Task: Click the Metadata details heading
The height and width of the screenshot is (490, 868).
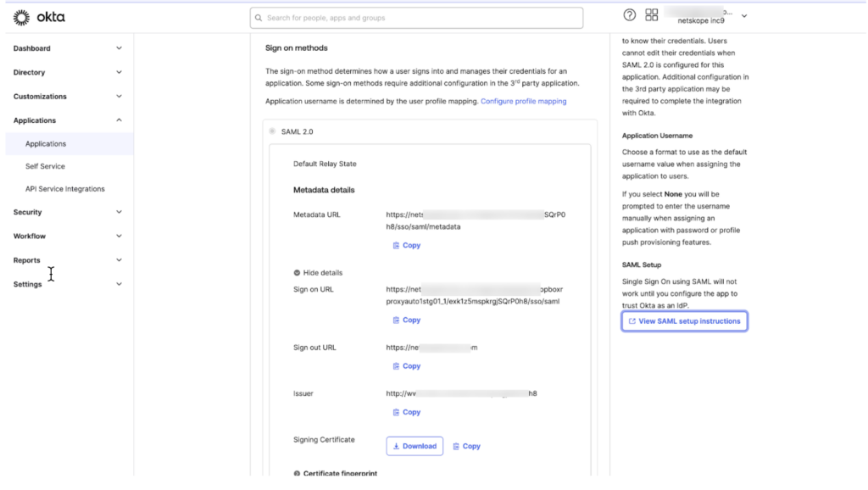Action: pos(324,190)
